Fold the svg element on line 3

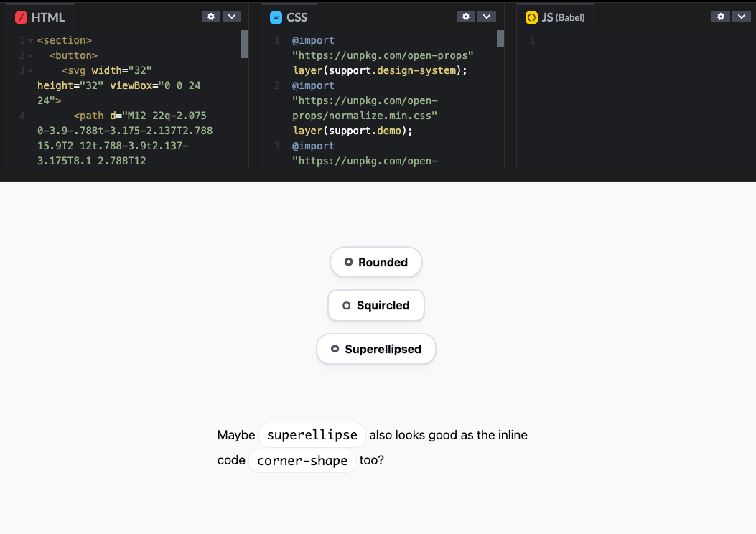point(31,70)
